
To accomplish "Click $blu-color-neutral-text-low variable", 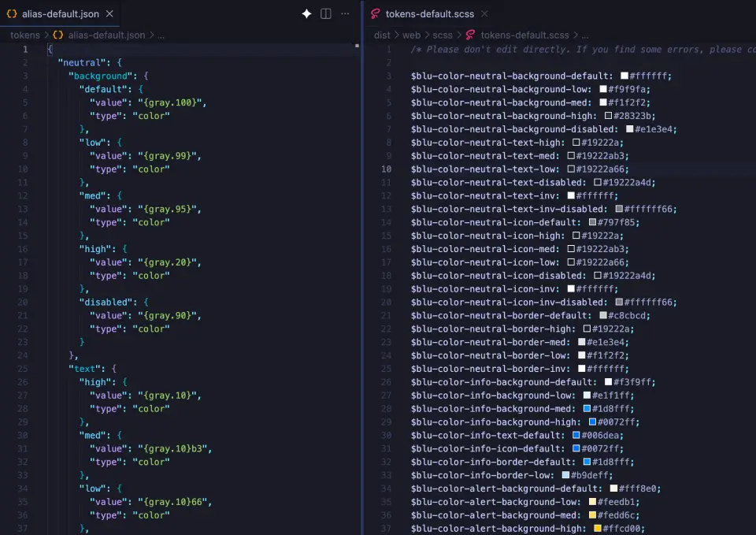I will [484, 169].
